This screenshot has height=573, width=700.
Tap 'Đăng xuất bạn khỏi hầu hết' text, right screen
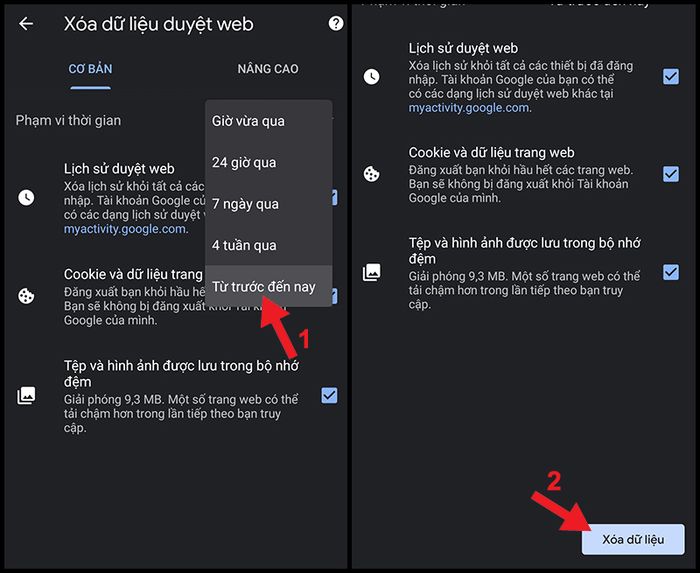pyautogui.click(x=521, y=184)
